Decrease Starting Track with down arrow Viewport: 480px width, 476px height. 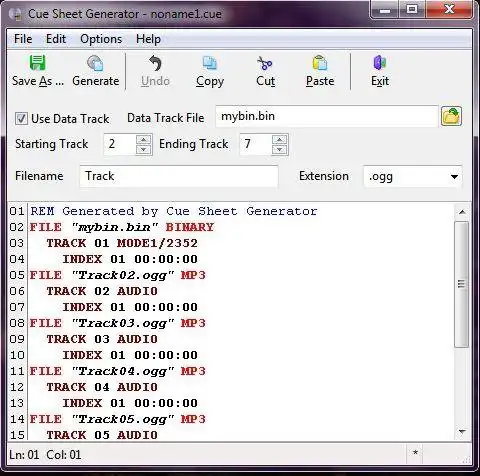[x=144, y=150]
